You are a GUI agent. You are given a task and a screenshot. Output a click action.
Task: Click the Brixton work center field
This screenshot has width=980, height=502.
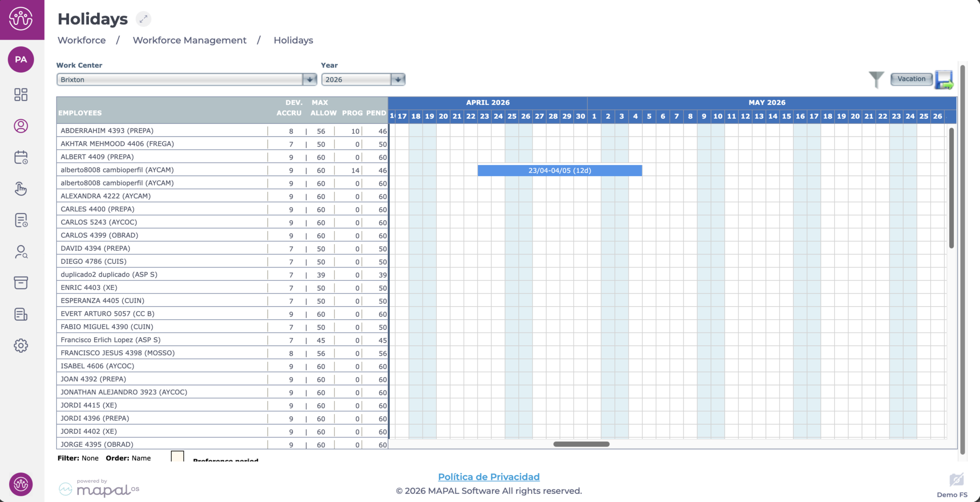point(180,79)
